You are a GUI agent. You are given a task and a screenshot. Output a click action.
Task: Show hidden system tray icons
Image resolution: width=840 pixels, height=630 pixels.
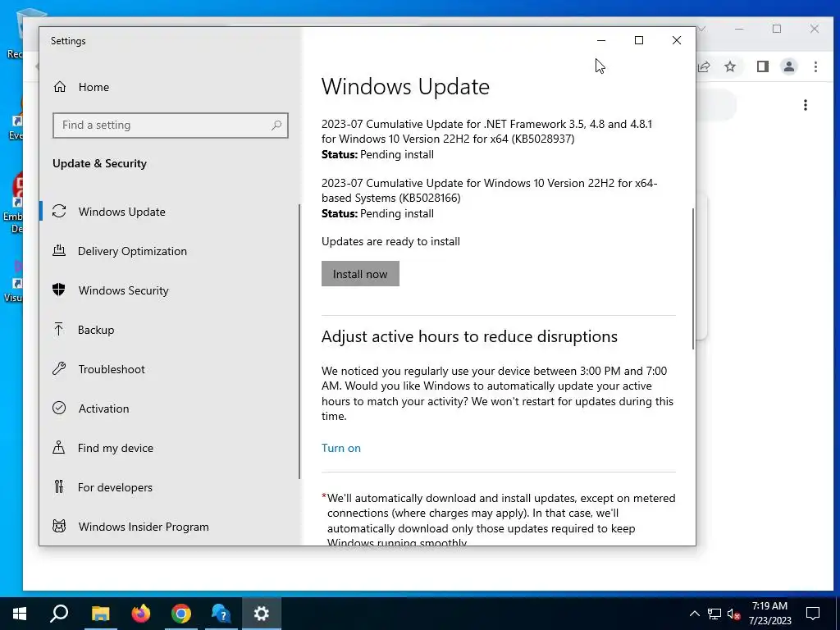point(694,614)
